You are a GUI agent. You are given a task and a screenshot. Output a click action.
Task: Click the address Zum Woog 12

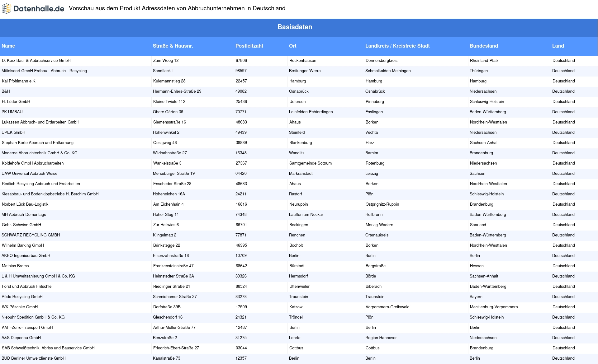click(x=166, y=61)
